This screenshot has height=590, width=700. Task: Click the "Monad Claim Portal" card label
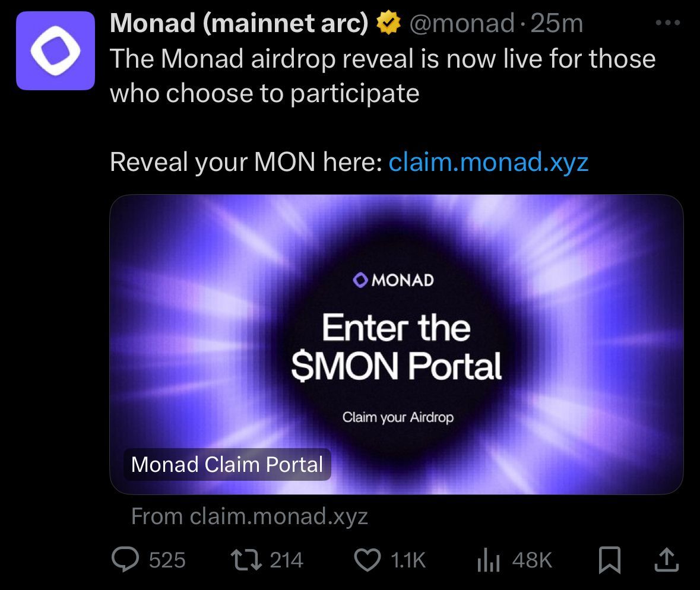[x=227, y=464]
